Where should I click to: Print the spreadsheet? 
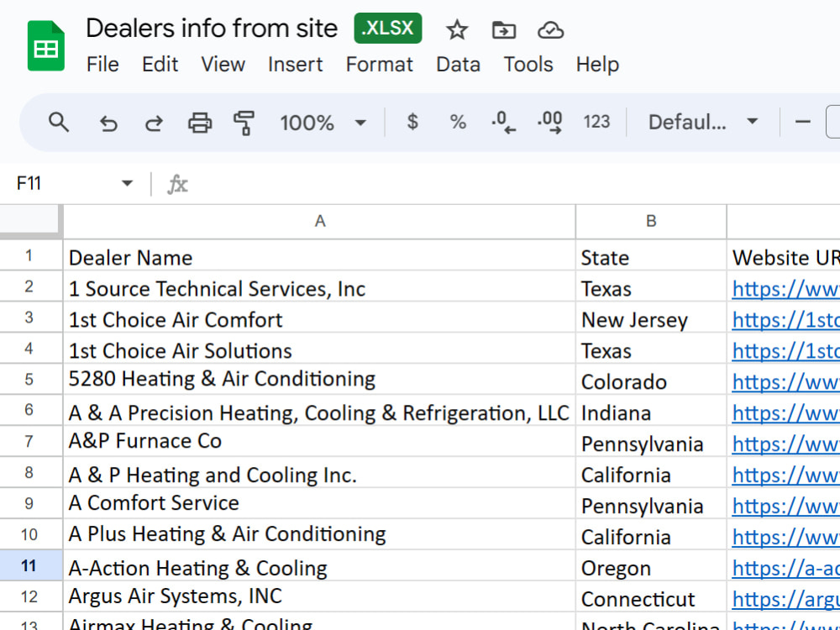(x=200, y=123)
